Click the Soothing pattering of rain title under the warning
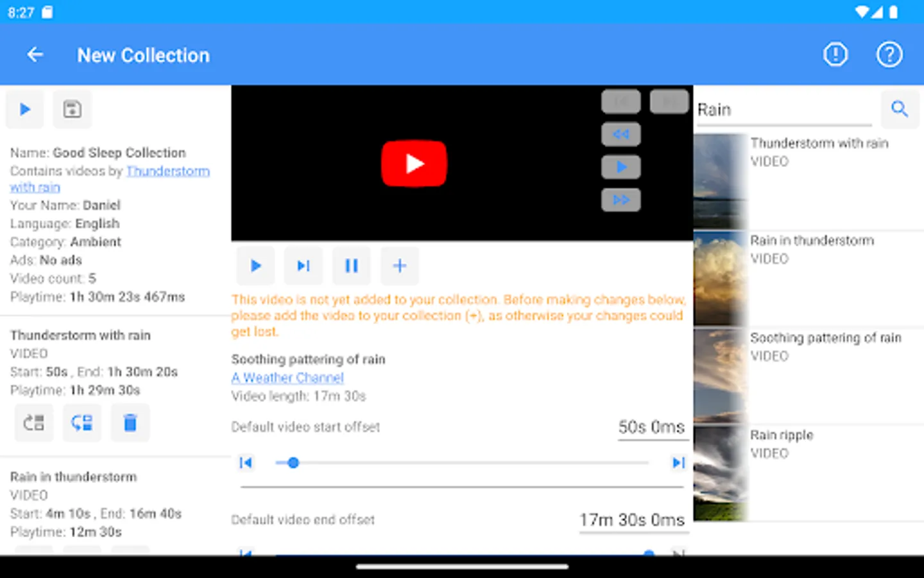The width and height of the screenshot is (924, 578). [309, 360]
